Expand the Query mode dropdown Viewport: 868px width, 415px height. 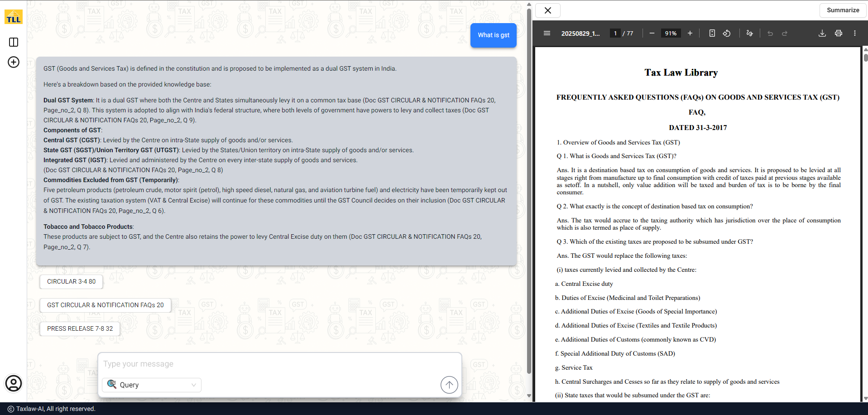coord(152,385)
